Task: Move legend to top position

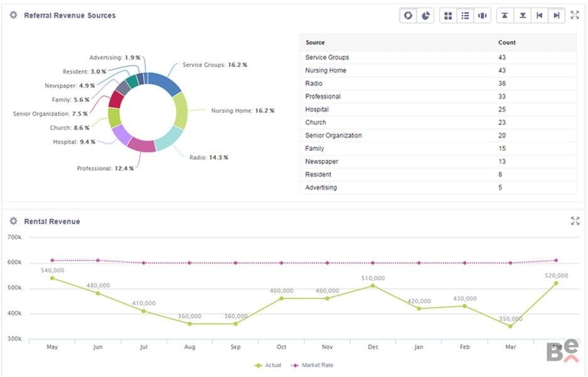Action: pos(505,16)
